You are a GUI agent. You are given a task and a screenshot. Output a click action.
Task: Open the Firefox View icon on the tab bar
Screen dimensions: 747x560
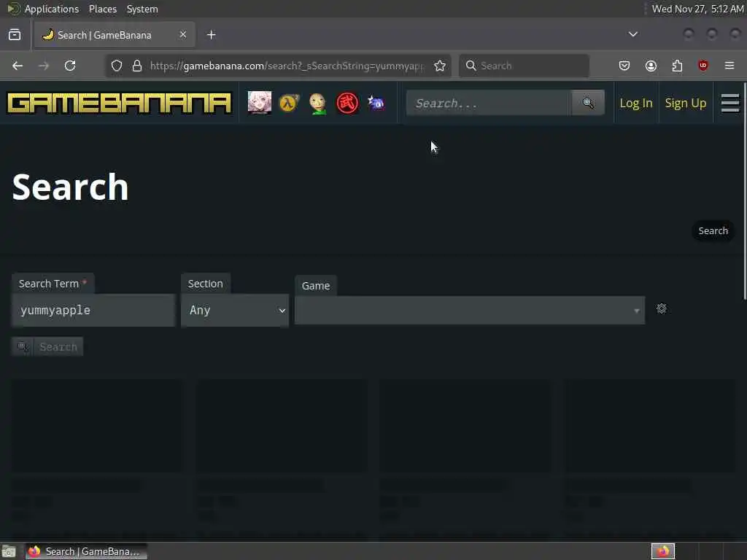tap(15, 35)
